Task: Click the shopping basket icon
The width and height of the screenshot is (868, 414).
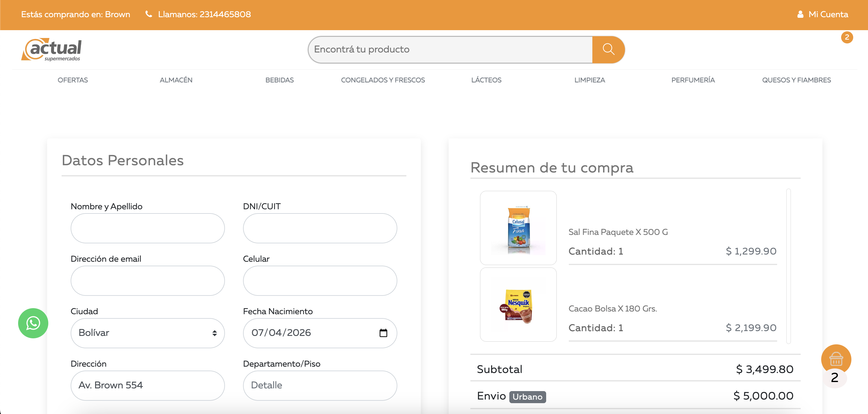Action: 837,359
